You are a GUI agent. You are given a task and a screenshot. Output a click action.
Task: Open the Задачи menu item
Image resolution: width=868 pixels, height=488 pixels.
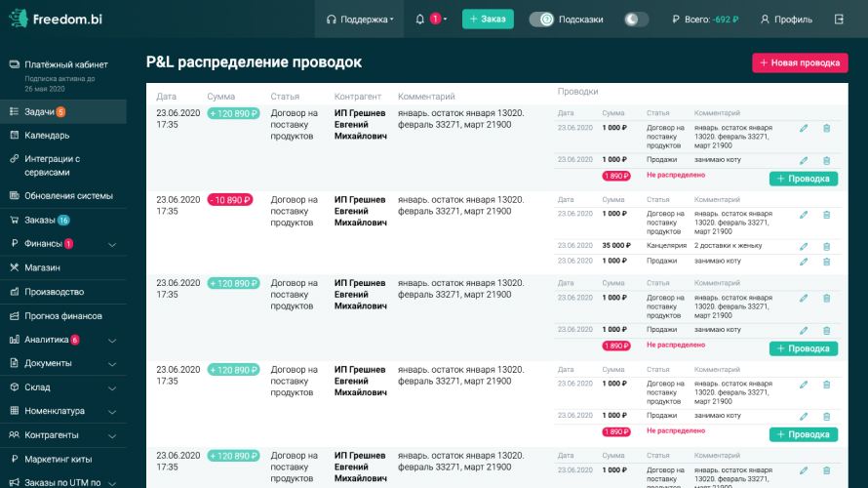pyautogui.click(x=63, y=112)
